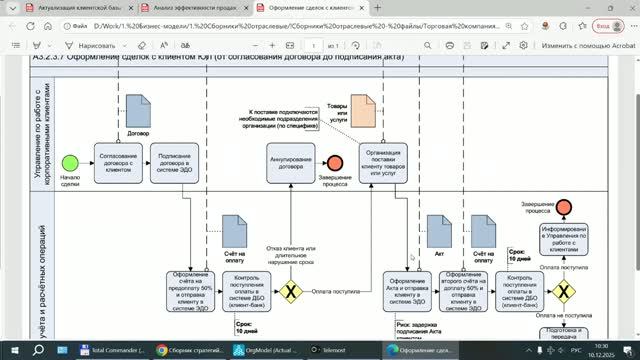This screenshot has width=640, height=360.
Task: Add this page to favorites star
Action: (x=524, y=26)
